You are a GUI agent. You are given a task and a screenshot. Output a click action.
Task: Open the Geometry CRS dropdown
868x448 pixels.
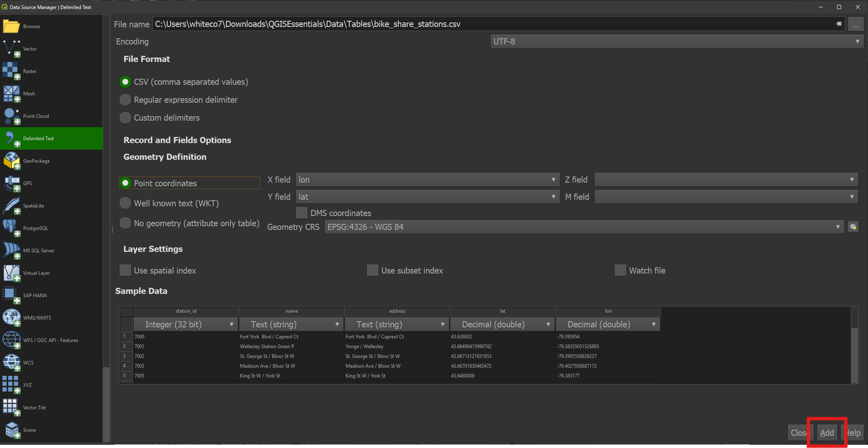584,227
